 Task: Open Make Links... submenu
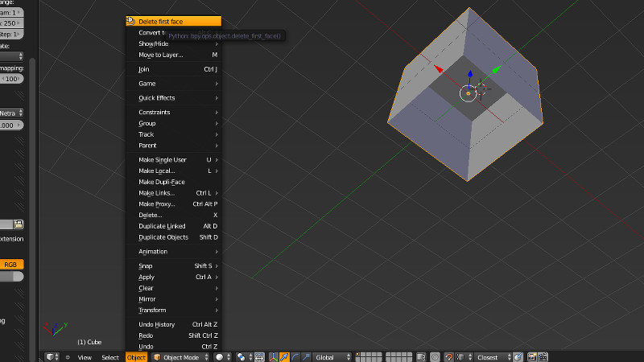[173, 193]
